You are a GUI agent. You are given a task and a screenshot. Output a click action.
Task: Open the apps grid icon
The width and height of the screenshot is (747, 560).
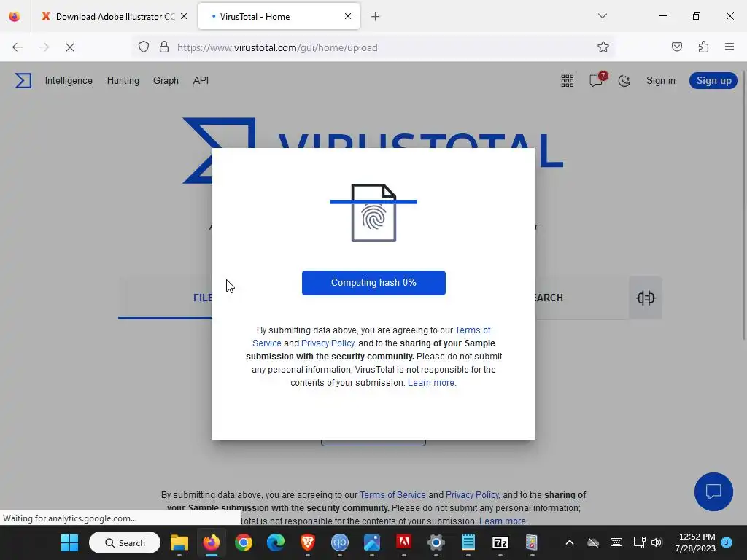click(567, 81)
